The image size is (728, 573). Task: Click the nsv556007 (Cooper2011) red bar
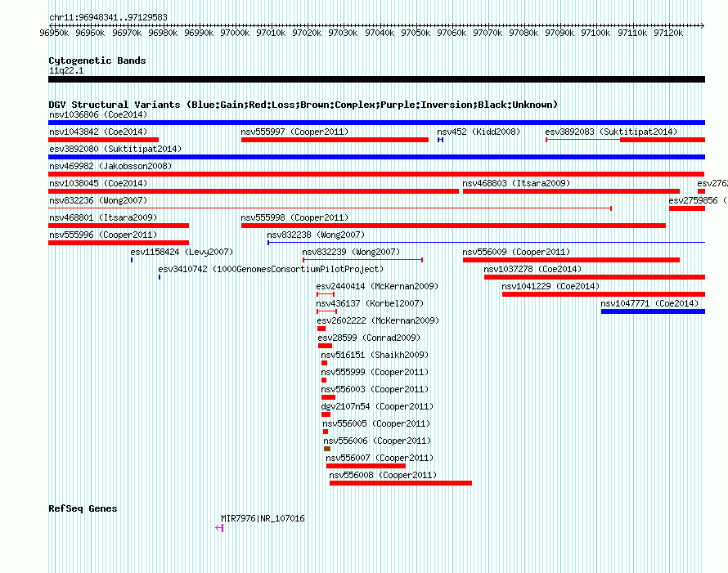click(366, 466)
